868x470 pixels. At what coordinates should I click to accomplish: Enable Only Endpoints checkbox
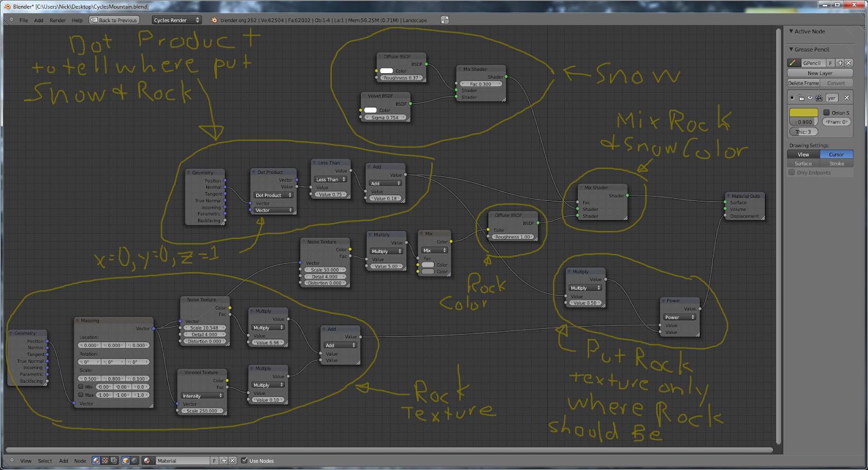click(792, 172)
